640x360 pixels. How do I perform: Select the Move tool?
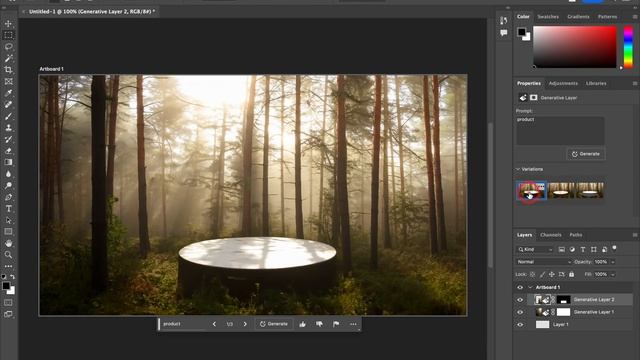pyautogui.click(x=8, y=24)
